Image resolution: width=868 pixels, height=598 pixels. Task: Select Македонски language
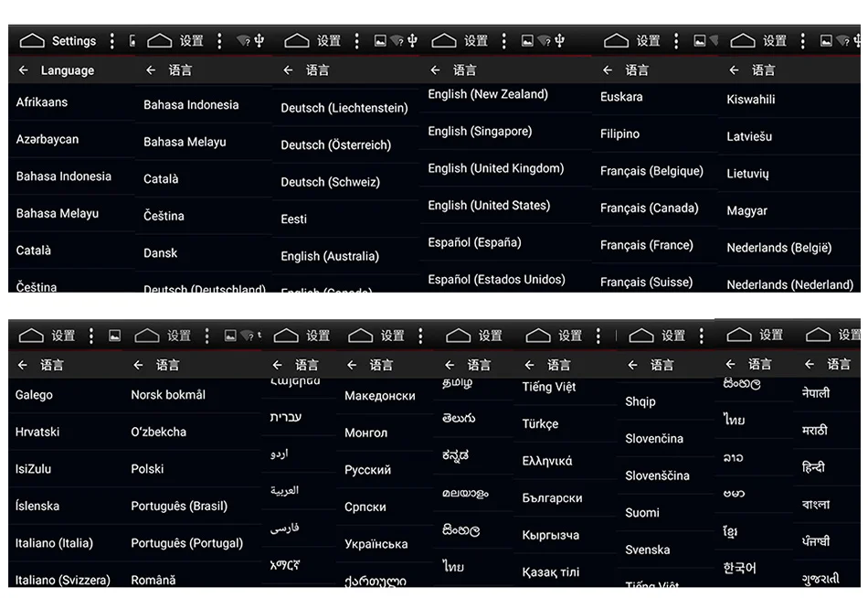tap(380, 396)
